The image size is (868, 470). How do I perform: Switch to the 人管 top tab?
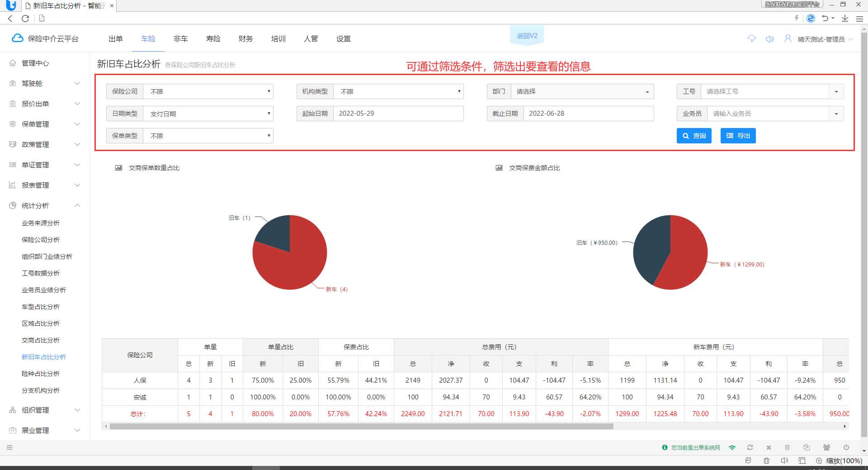click(311, 39)
